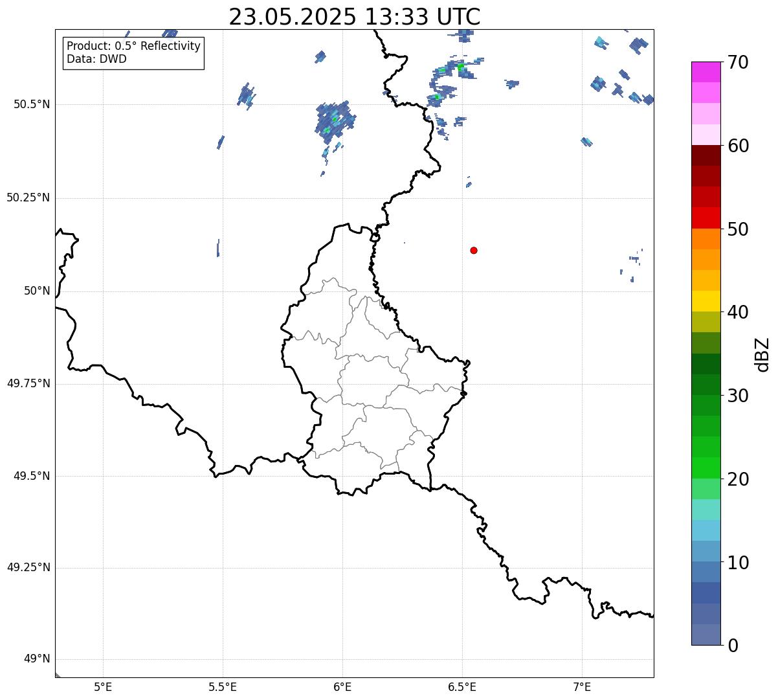The width and height of the screenshot is (778, 700).
Task: Click the white swatch just above 60
Action: 706,135
